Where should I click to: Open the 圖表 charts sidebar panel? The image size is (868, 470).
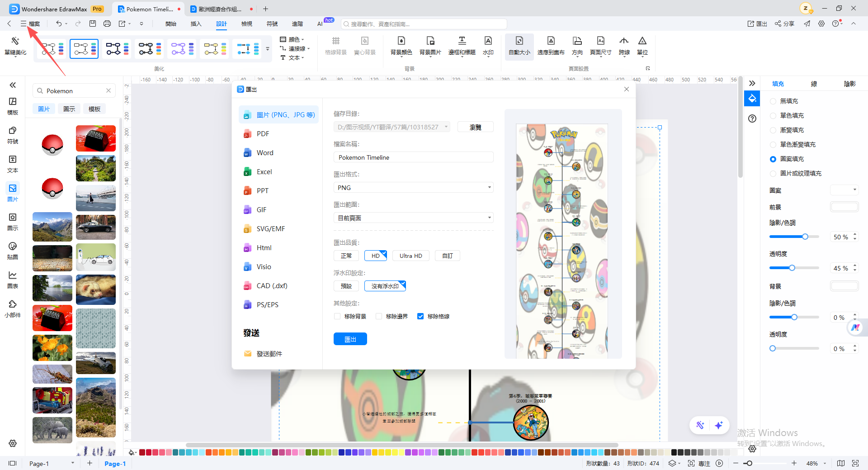13,280
